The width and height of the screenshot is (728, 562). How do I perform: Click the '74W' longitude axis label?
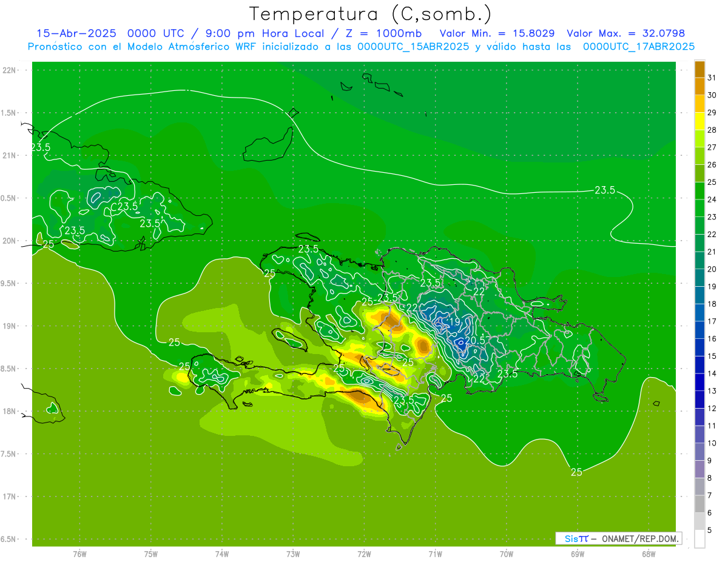222,554
